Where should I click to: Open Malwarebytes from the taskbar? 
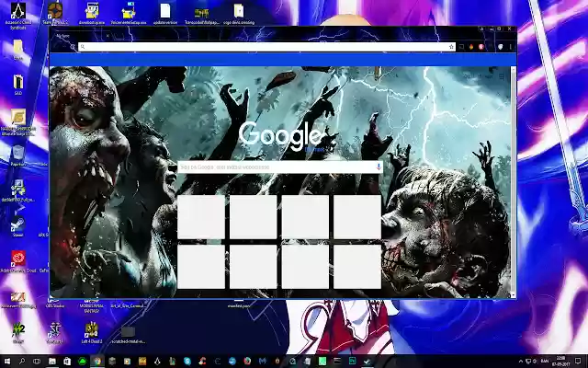[x=262, y=362]
